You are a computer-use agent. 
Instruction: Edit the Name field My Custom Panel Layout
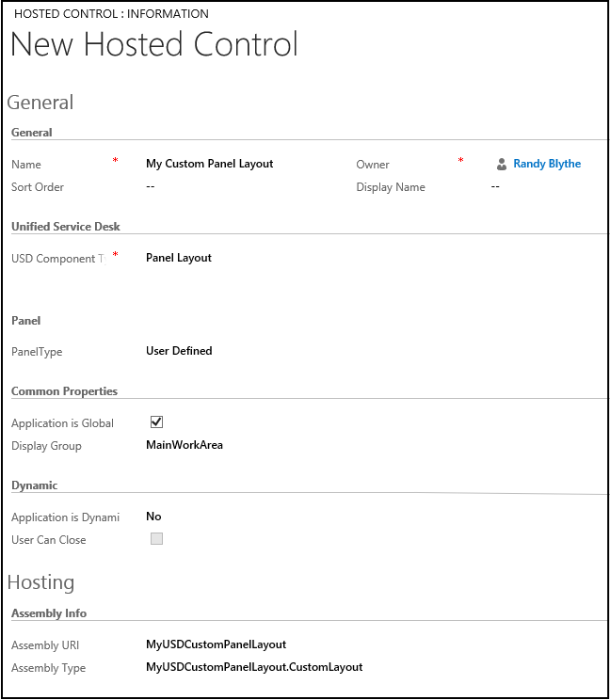point(209,164)
